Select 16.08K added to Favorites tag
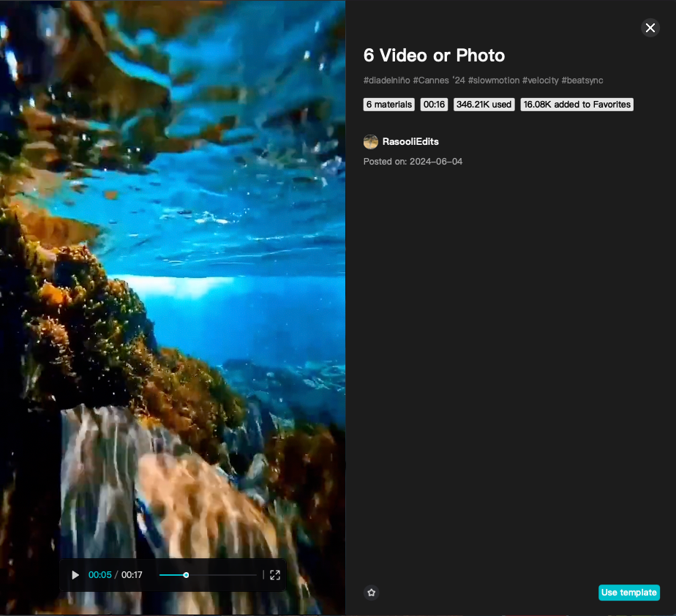 [577, 105]
